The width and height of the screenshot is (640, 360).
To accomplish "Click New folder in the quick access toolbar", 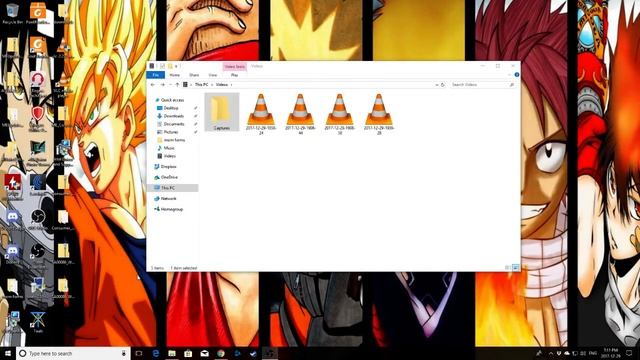I will (170, 66).
